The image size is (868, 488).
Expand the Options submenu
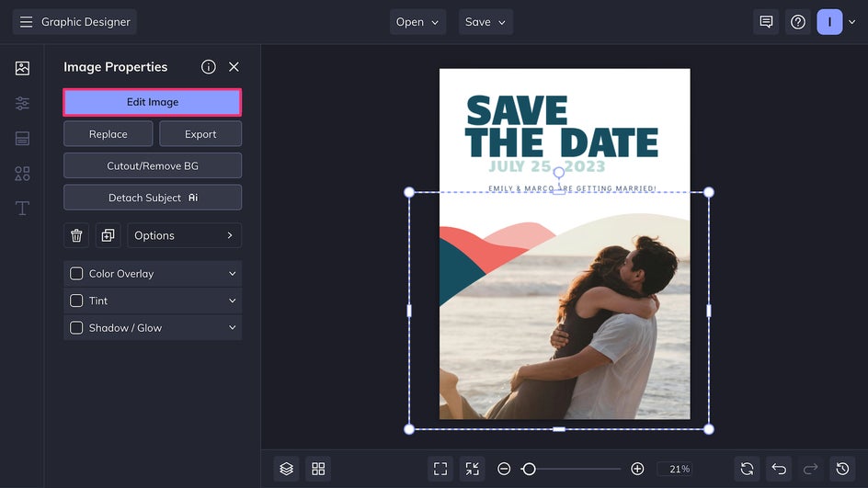click(x=184, y=236)
